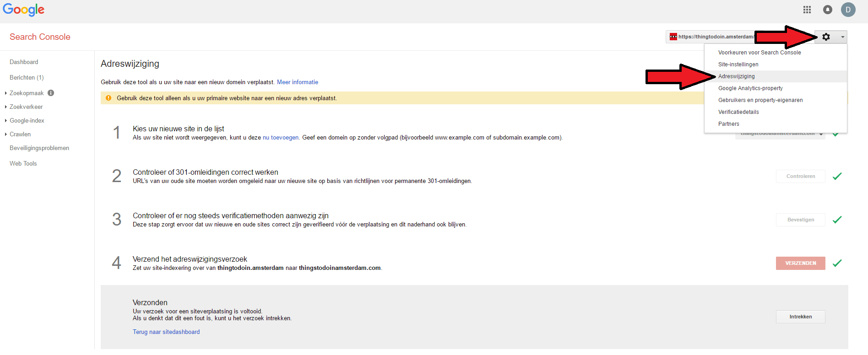Open the account avatar with letter D
This screenshot has height=355, width=868.
(848, 10)
